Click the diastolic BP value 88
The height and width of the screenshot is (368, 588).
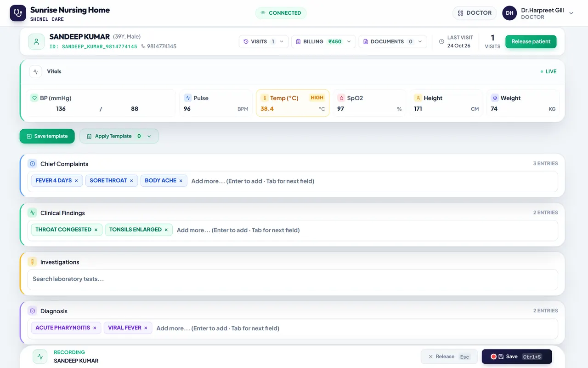(x=135, y=109)
